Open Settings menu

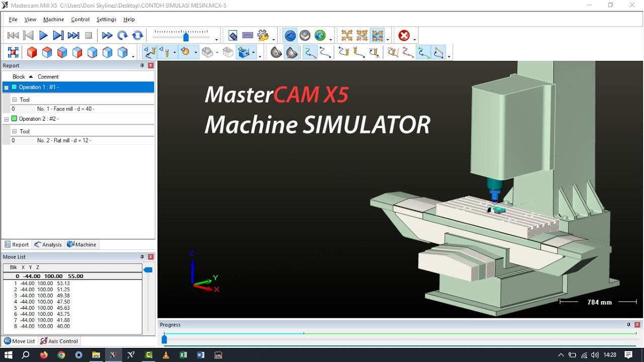coord(106,19)
